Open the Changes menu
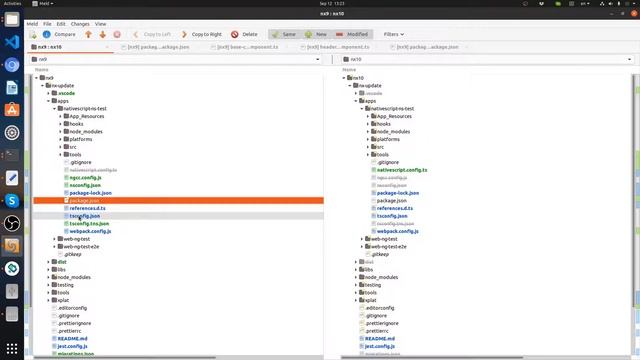The width and height of the screenshot is (640, 360). 80,24
